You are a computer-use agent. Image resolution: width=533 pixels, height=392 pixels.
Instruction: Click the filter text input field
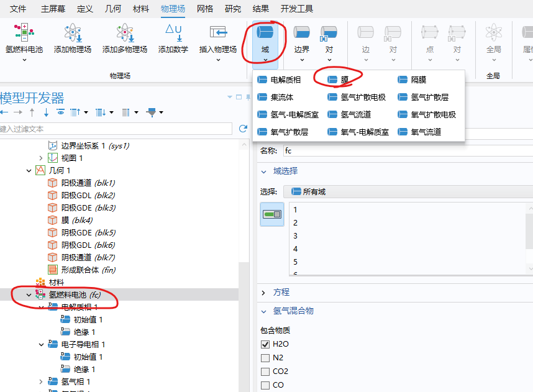coord(116,129)
